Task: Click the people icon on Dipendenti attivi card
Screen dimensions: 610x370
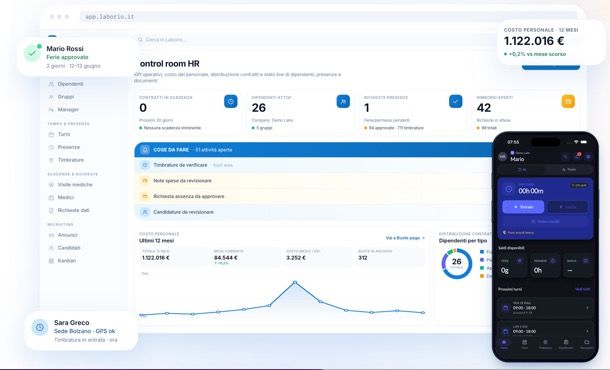Action: (343, 102)
